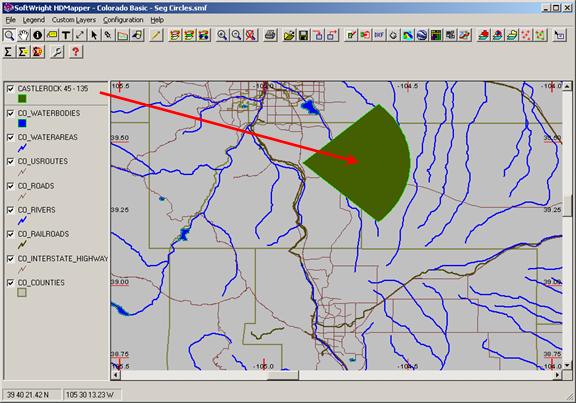576x403 pixels.
Task: Click the zoom in magnifier icon
Action: pyautogui.click(x=222, y=35)
